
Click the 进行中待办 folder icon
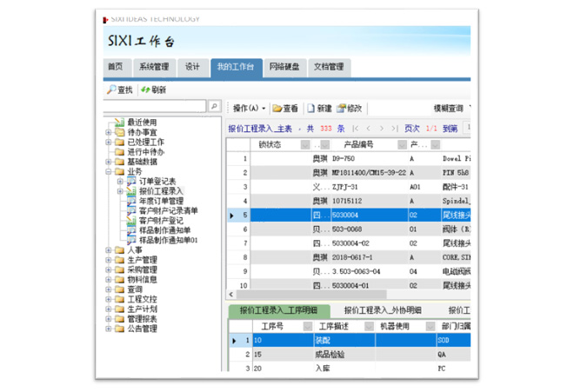click(120, 152)
